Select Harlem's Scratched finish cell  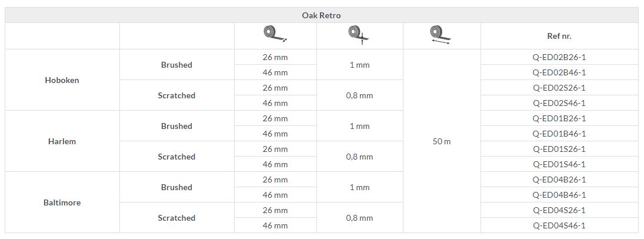pyautogui.click(x=176, y=157)
